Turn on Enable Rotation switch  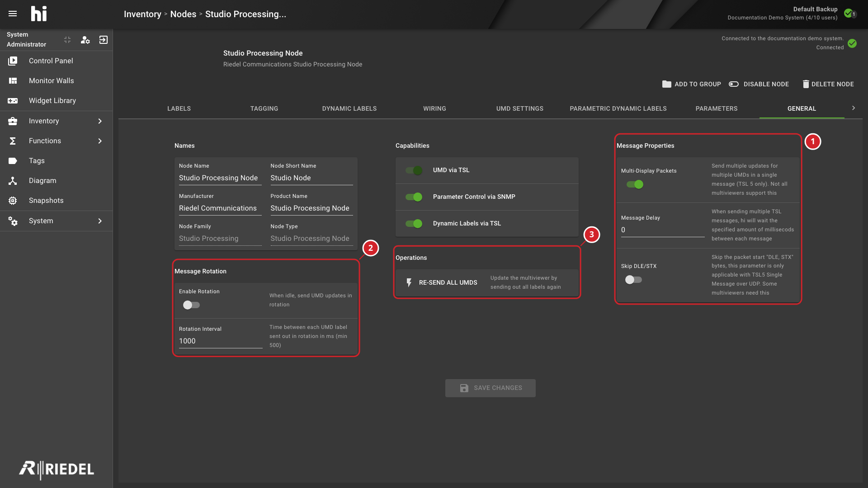pyautogui.click(x=191, y=305)
